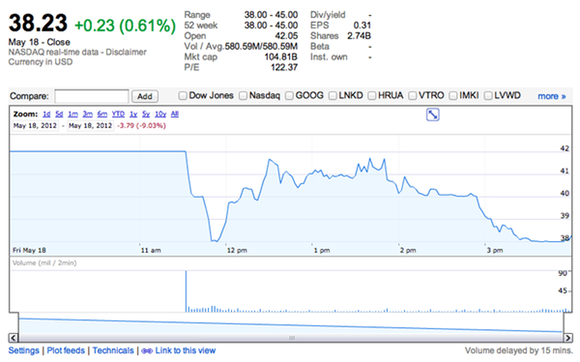Set zoom to YTD
The image size is (580, 362).
[x=118, y=114]
